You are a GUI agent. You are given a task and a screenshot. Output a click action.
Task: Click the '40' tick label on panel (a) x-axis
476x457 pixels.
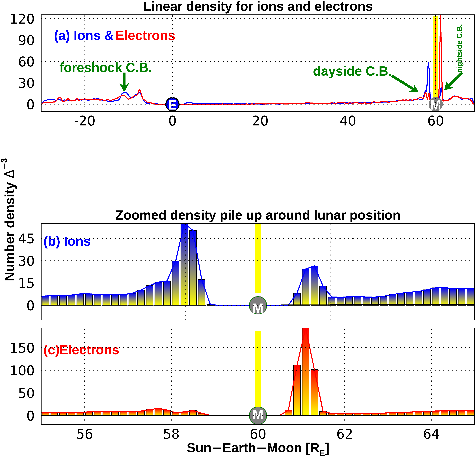348,121
